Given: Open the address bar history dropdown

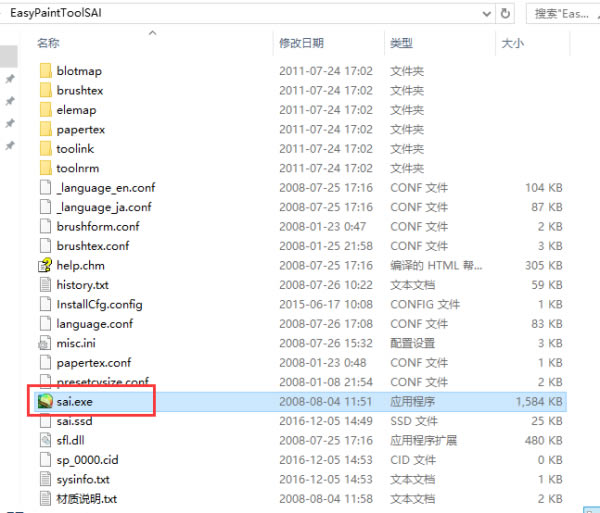Looking at the screenshot, I should point(487,14).
